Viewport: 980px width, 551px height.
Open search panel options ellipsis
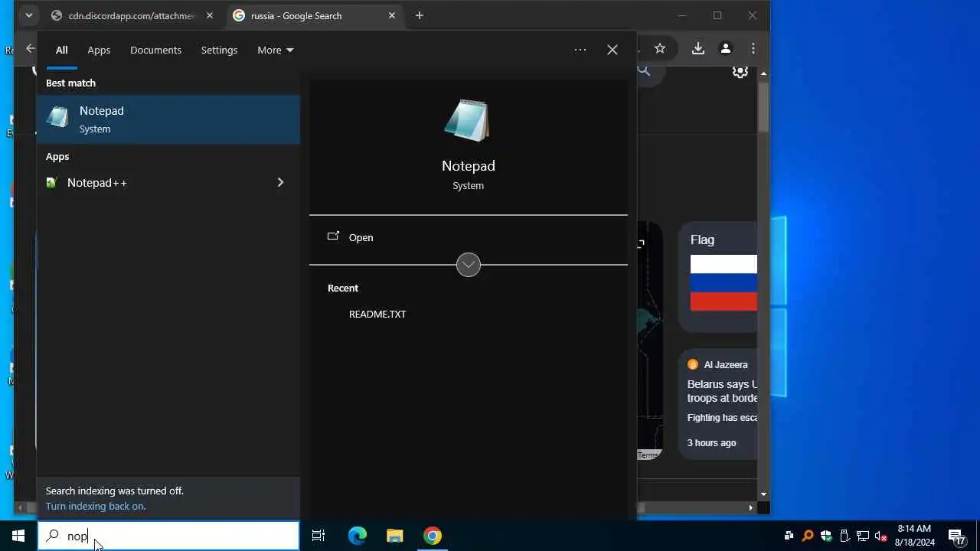coord(580,50)
